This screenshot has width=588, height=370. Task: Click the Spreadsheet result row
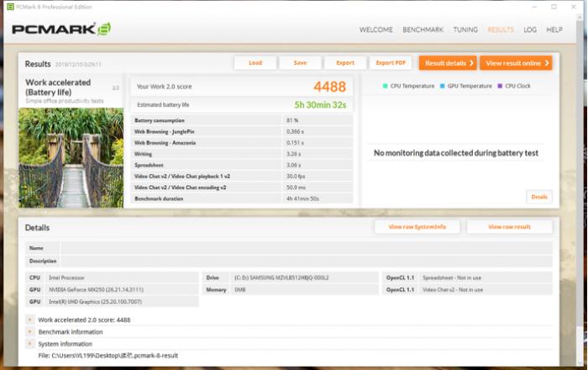pos(242,165)
